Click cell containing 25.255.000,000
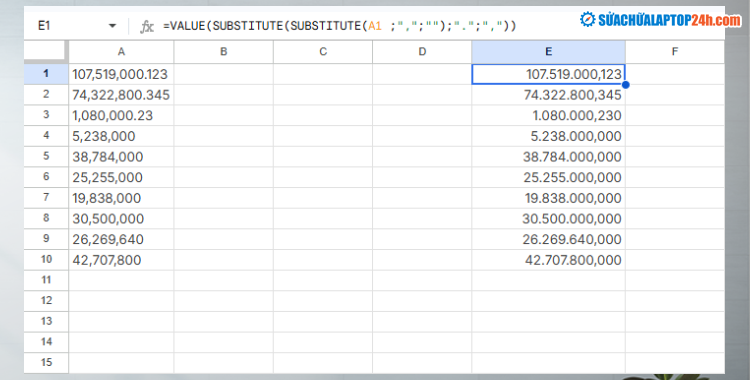Screen dimensions: 750x380 tap(548, 177)
